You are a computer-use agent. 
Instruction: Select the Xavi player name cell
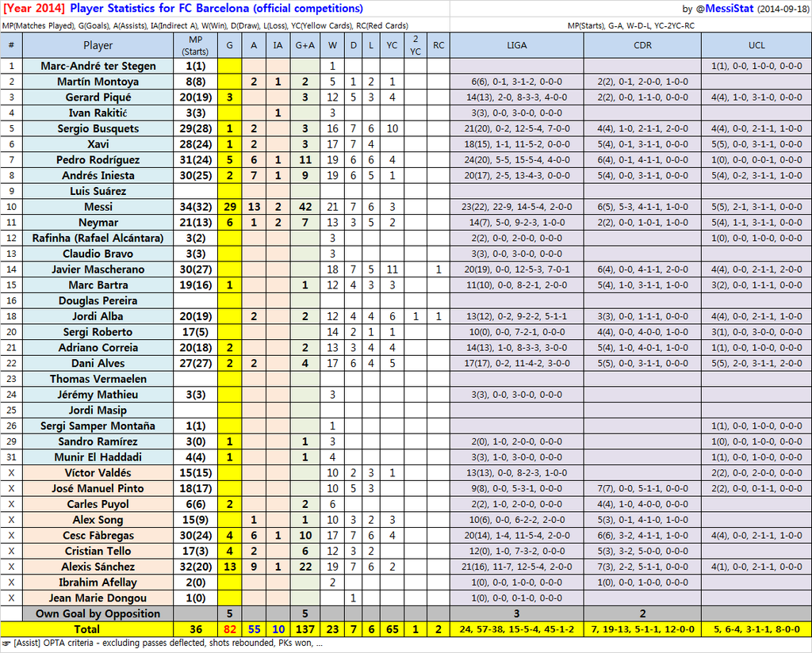coord(98,144)
